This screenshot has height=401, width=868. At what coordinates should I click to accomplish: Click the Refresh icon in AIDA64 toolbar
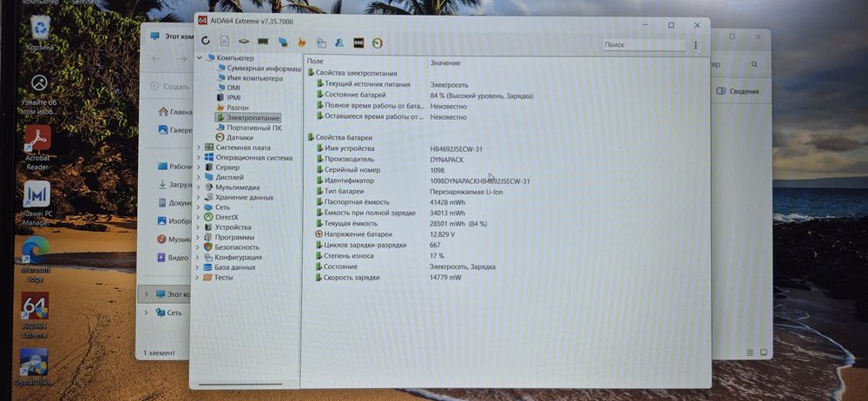pos(206,41)
